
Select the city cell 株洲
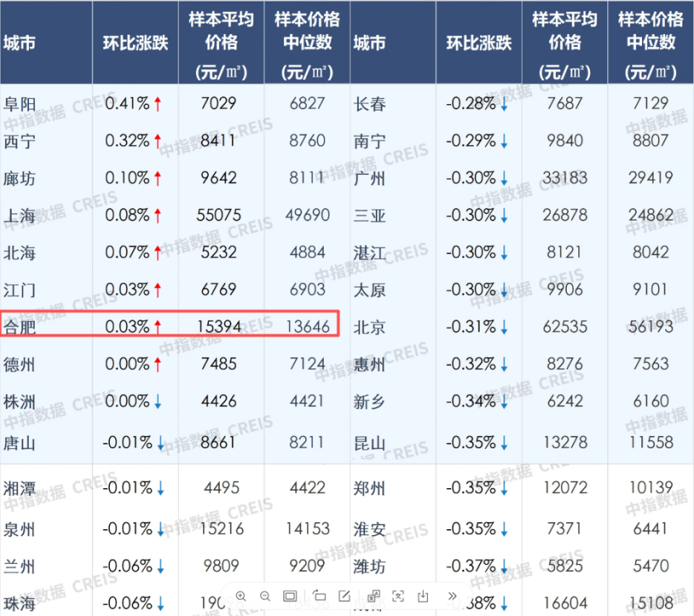pyautogui.click(x=20, y=402)
